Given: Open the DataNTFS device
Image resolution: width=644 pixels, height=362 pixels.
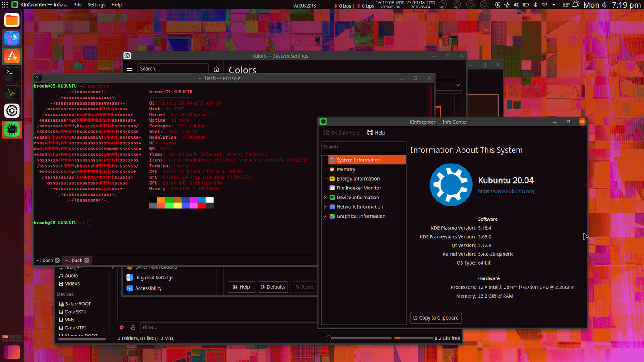Looking at the screenshot, I should [72, 328].
